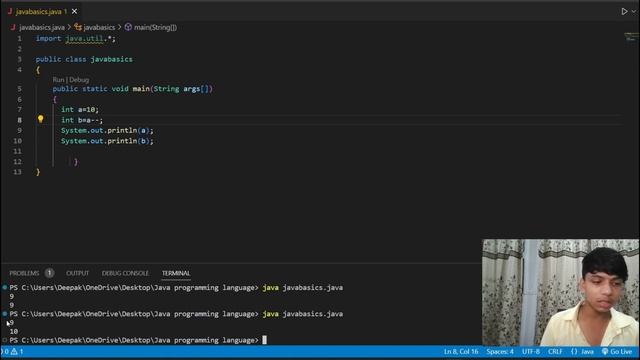
Task: Click the Debug code lens link
Action: pos(79,80)
